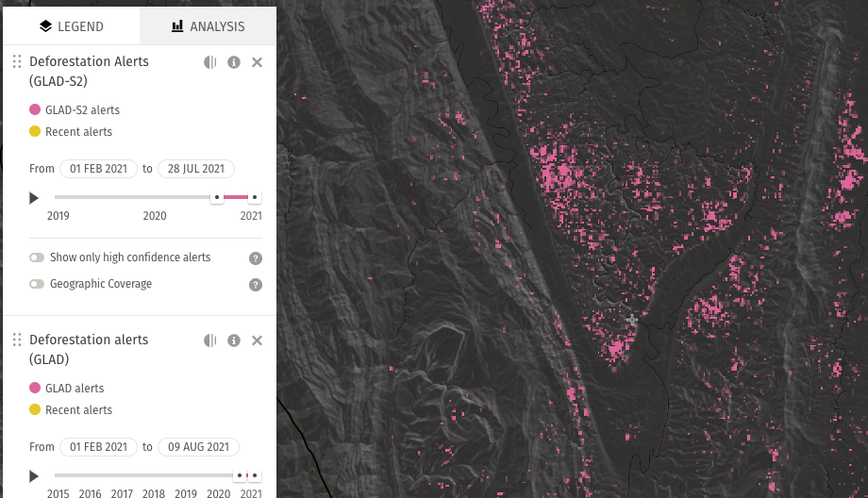
Task: Click the GLAD-S2 timeline end handle
Action: tap(255, 197)
